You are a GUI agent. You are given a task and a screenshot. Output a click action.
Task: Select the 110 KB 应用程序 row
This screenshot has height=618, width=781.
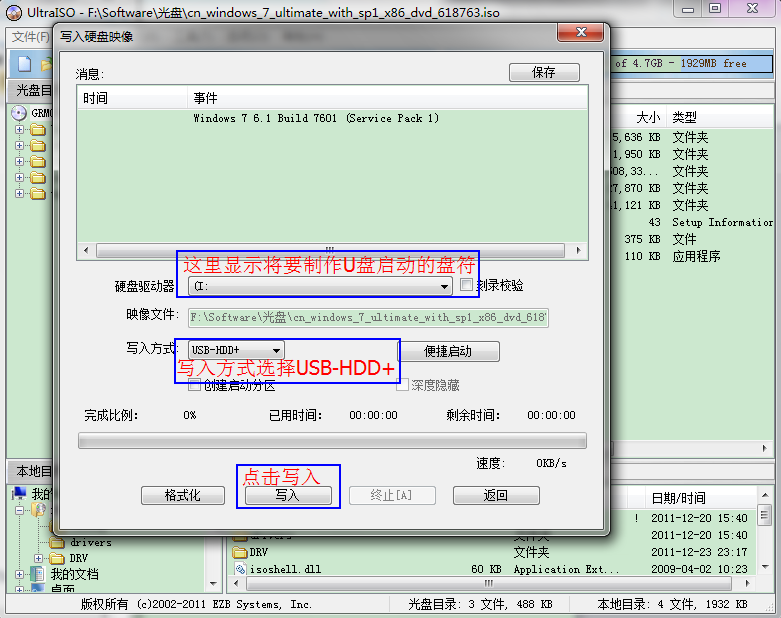(692, 256)
